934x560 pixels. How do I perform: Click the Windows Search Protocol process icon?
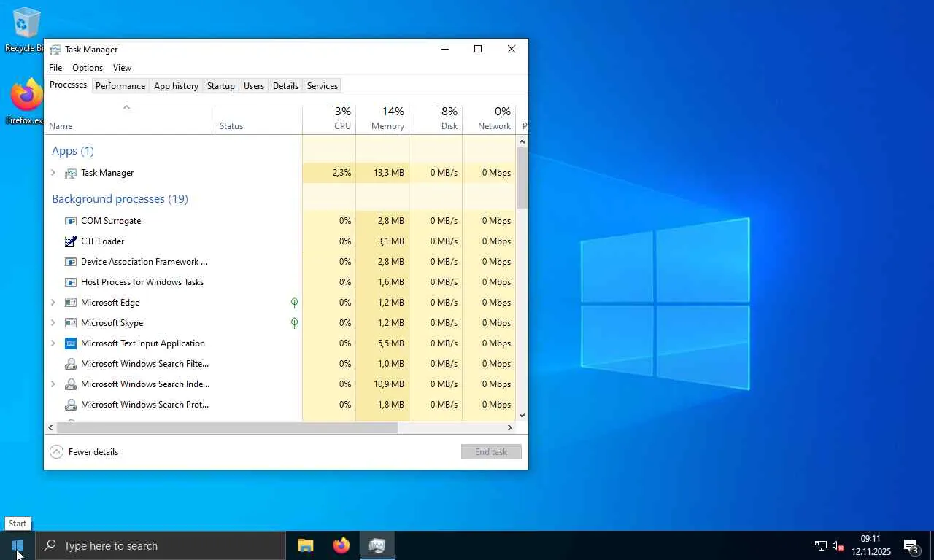71,405
